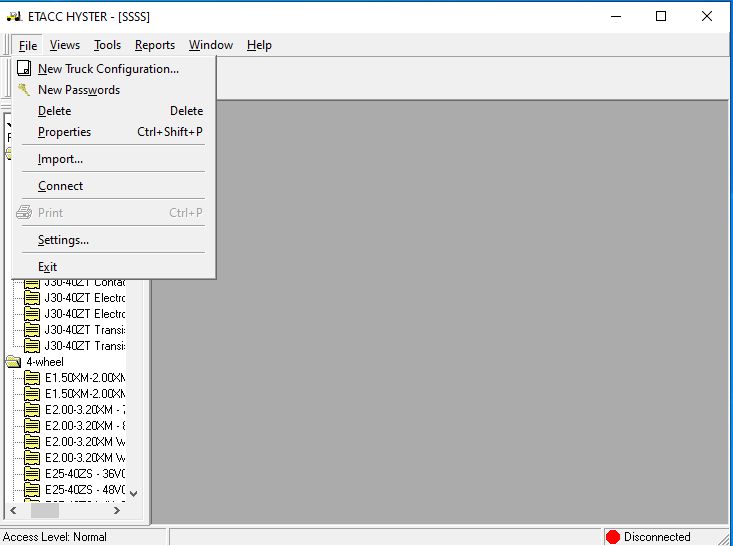The image size is (733, 546).
Task: Click the tree scroll-right arrow
Action: coord(117,510)
